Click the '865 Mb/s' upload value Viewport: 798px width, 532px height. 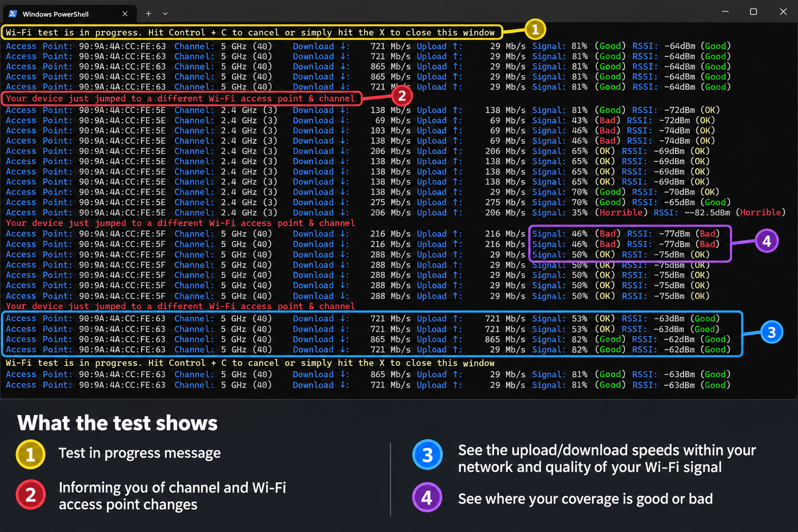pyautogui.click(x=505, y=339)
